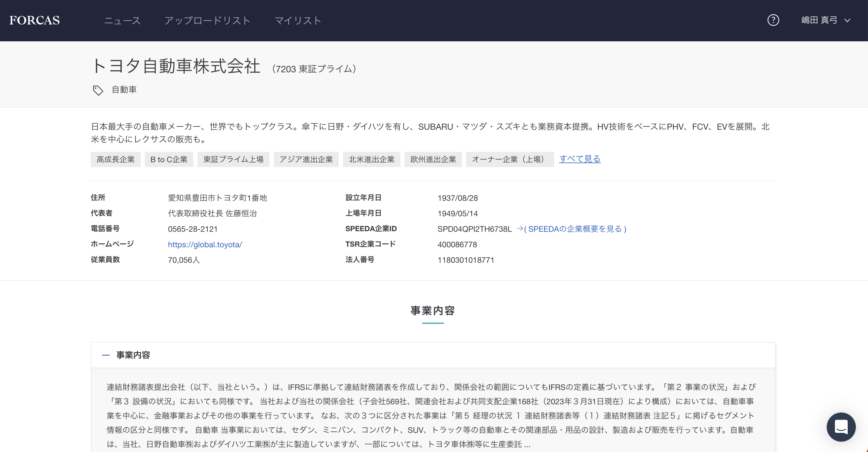Viewport: 868px width, 452px height.
Task: Click the industry tag icon
Action: coord(98,90)
